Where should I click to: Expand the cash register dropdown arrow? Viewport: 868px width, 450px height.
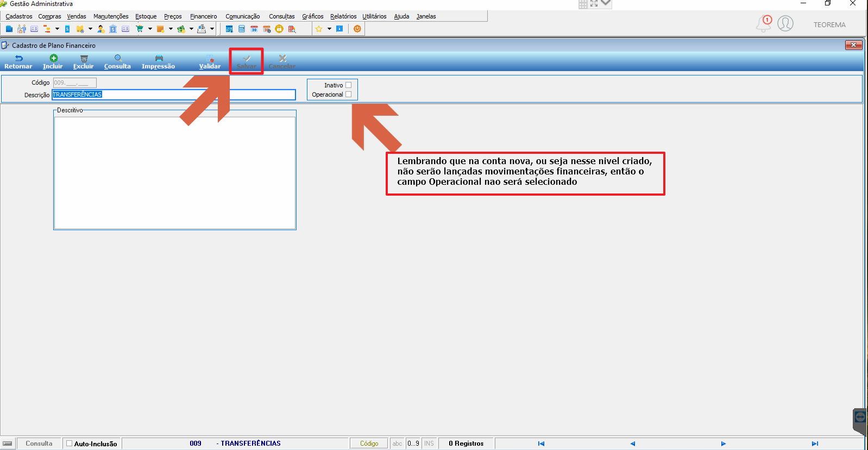pos(212,29)
